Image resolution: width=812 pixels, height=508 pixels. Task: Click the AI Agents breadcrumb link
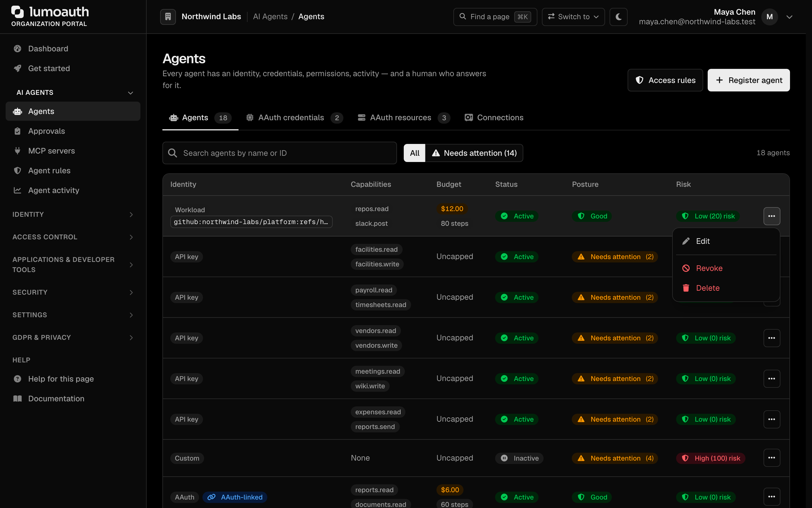270,16
